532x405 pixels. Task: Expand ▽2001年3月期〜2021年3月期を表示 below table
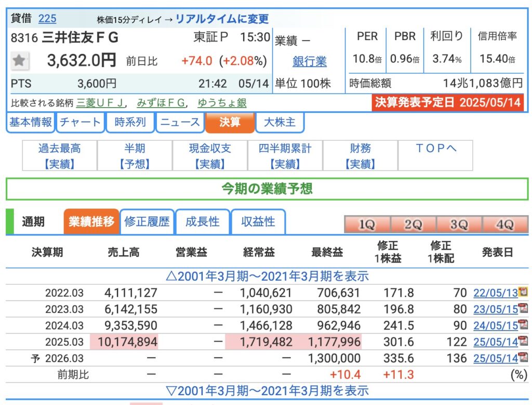(x=267, y=391)
